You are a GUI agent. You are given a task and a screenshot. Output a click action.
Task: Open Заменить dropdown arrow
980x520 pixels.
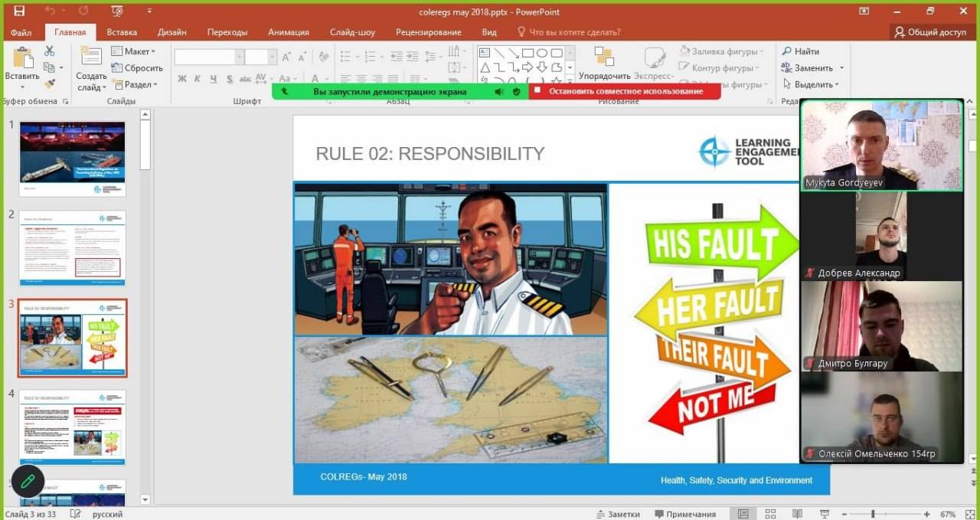[841, 68]
